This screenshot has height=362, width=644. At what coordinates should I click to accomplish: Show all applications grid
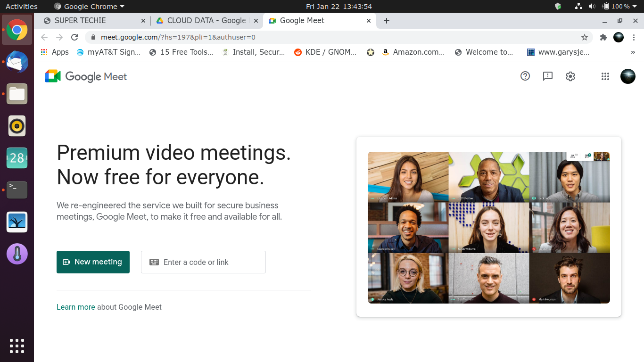pos(17,346)
